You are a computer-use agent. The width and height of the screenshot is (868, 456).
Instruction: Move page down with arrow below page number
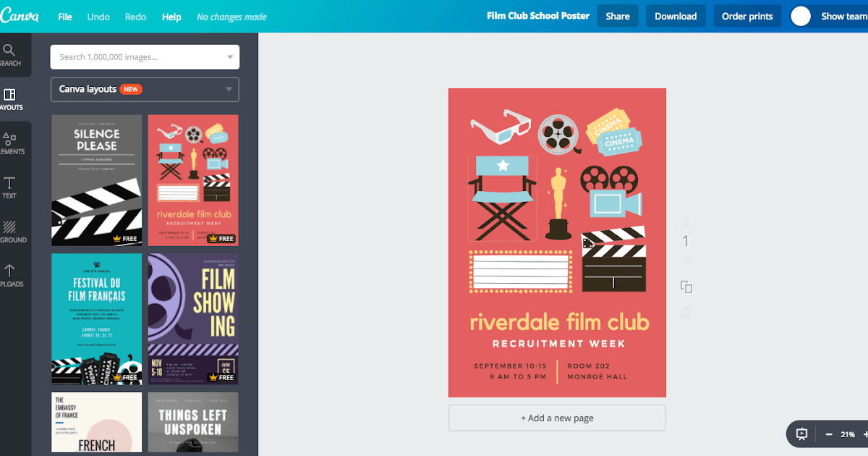click(686, 261)
